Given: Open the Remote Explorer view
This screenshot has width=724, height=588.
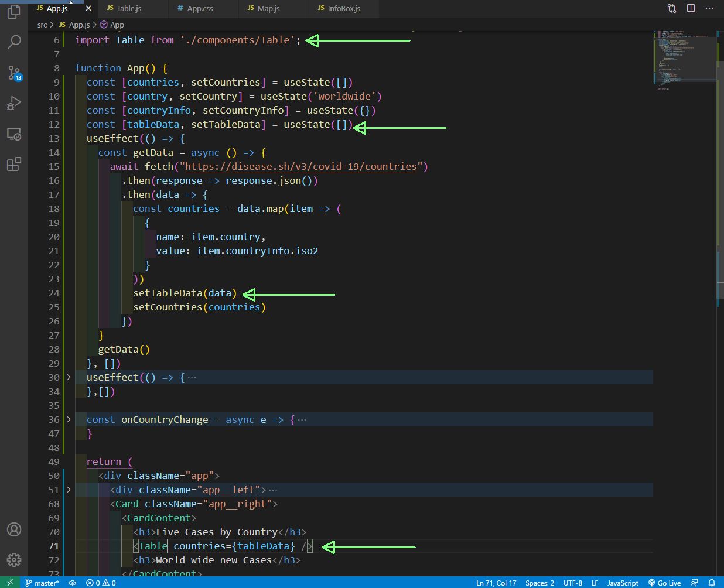Looking at the screenshot, I should 14,134.
